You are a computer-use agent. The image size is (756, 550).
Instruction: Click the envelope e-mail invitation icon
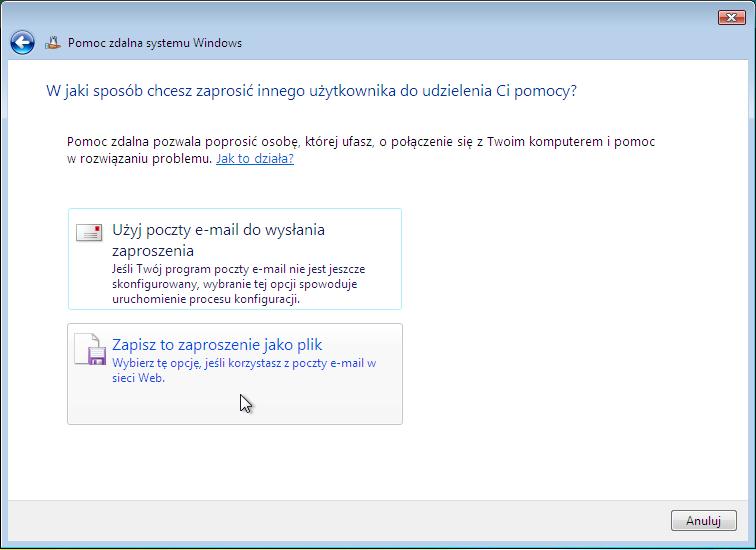[x=89, y=232]
